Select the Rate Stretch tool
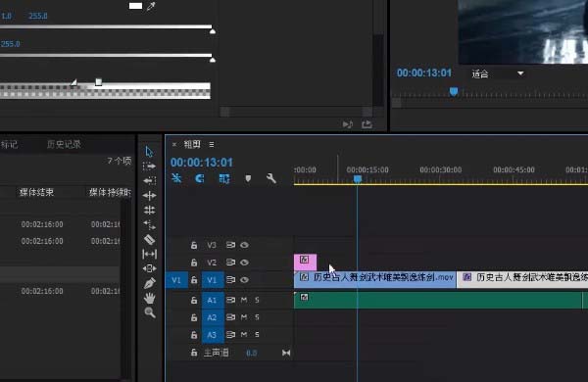This screenshot has height=382, width=588. coord(149,224)
